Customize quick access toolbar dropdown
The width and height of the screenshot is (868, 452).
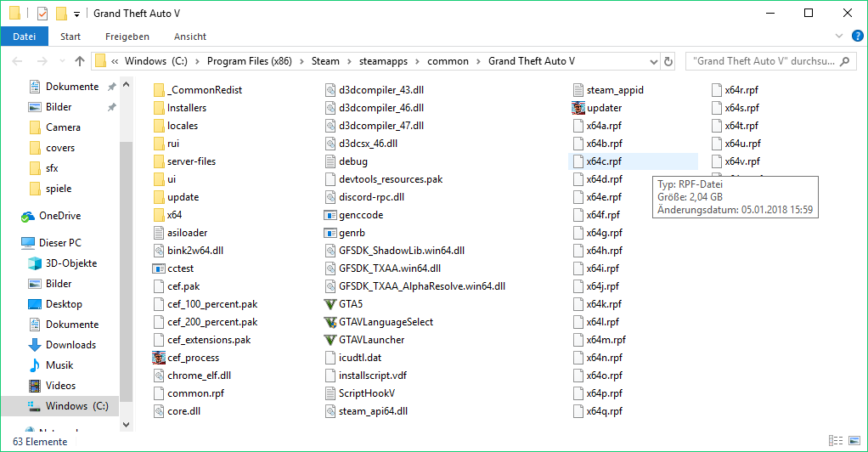click(77, 14)
